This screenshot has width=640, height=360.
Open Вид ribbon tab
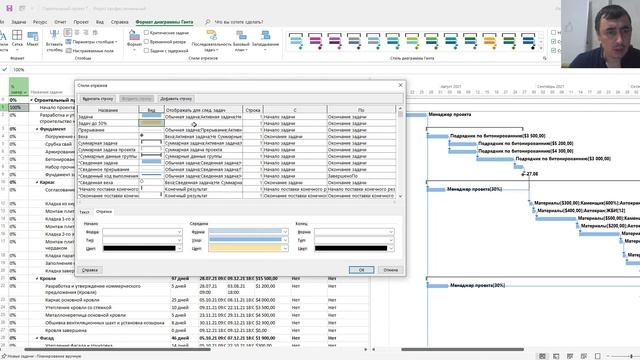[x=100, y=22]
